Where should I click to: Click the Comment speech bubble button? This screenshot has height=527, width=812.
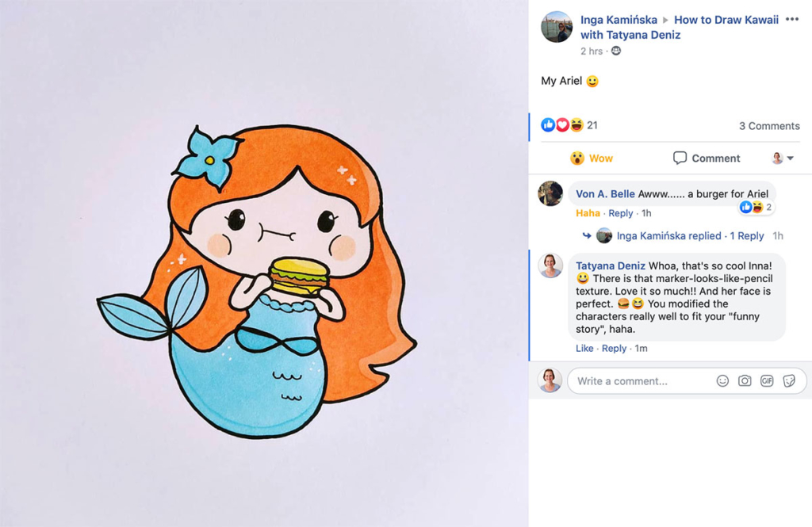pyautogui.click(x=707, y=158)
